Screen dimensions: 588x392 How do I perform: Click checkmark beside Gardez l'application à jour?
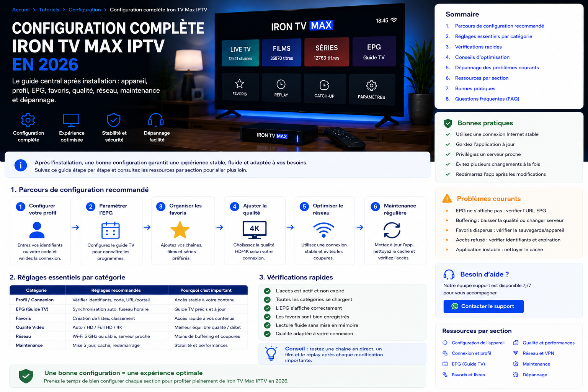click(x=448, y=144)
